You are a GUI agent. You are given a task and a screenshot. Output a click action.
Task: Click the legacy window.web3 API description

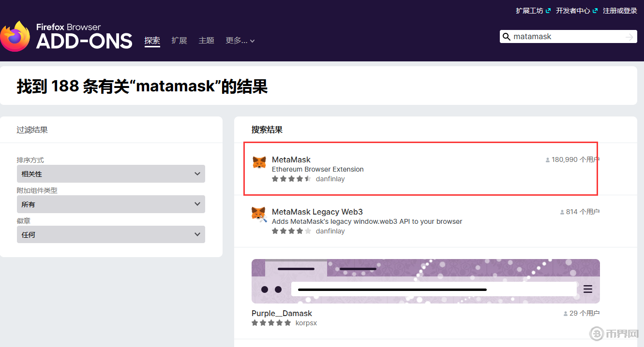click(x=367, y=221)
